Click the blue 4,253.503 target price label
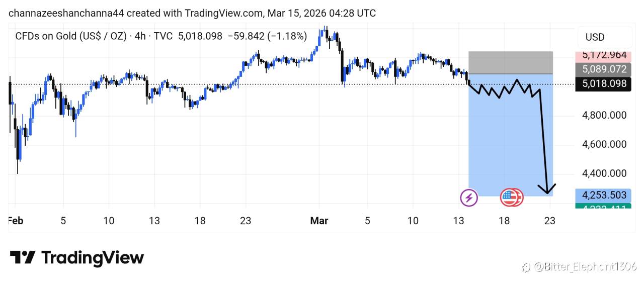 coord(604,195)
